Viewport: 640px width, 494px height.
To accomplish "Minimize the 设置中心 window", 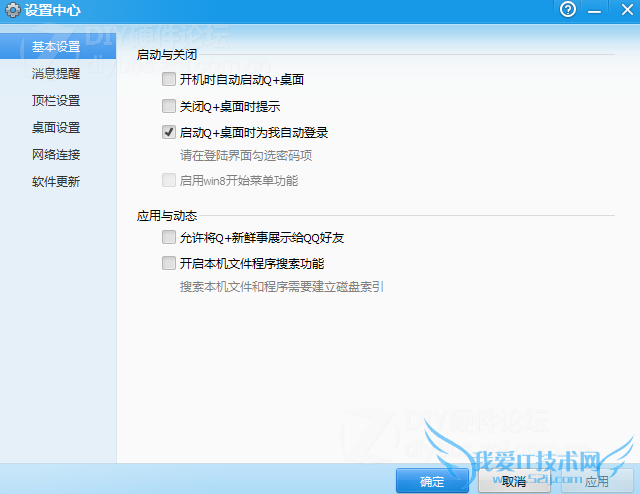I will [594, 10].
